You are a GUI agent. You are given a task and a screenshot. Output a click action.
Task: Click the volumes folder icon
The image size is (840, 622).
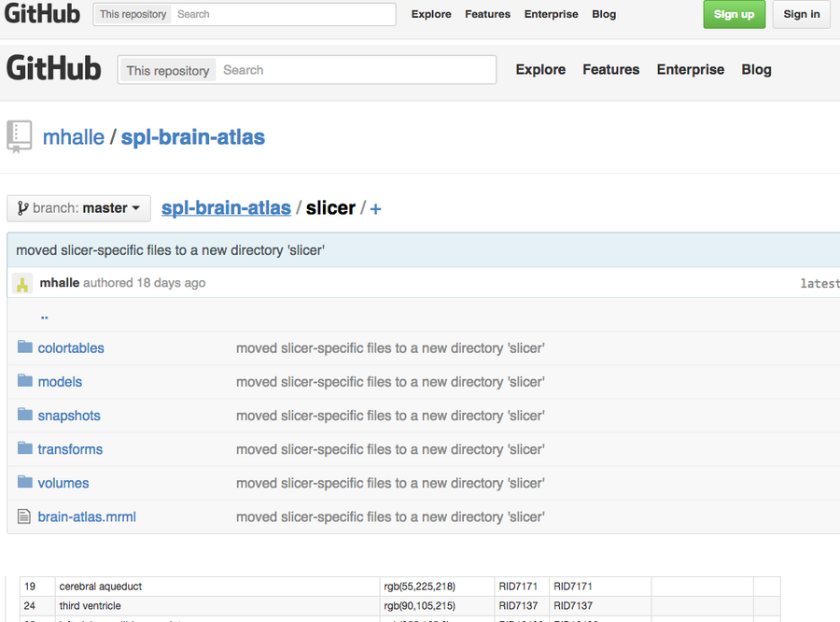tap(25, 482)
